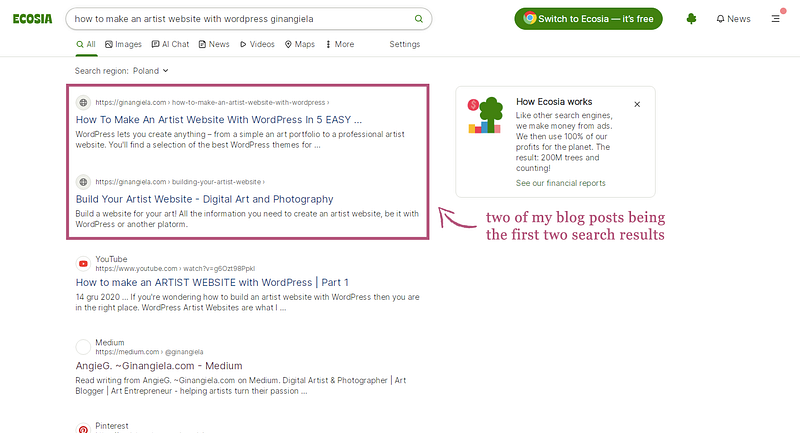Screen dimensions: 800x433
Task: Switch to the AI Chat tab
Action: click(x=170, y=44)
